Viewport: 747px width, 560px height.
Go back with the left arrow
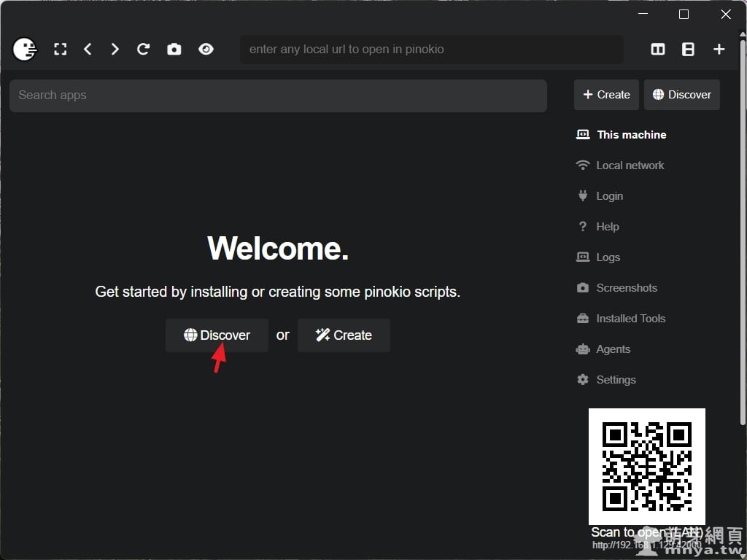pyautogui.click(x=88, y=50)
